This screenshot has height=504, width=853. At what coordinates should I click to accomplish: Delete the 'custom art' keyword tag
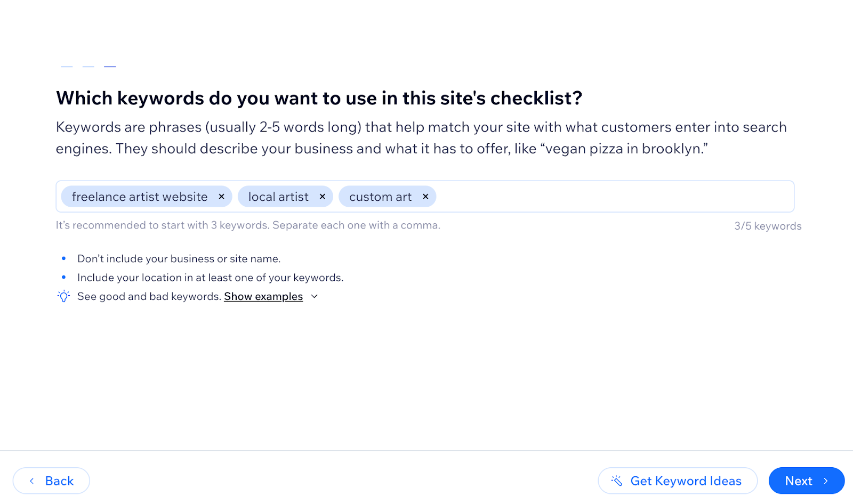point(425,197)
